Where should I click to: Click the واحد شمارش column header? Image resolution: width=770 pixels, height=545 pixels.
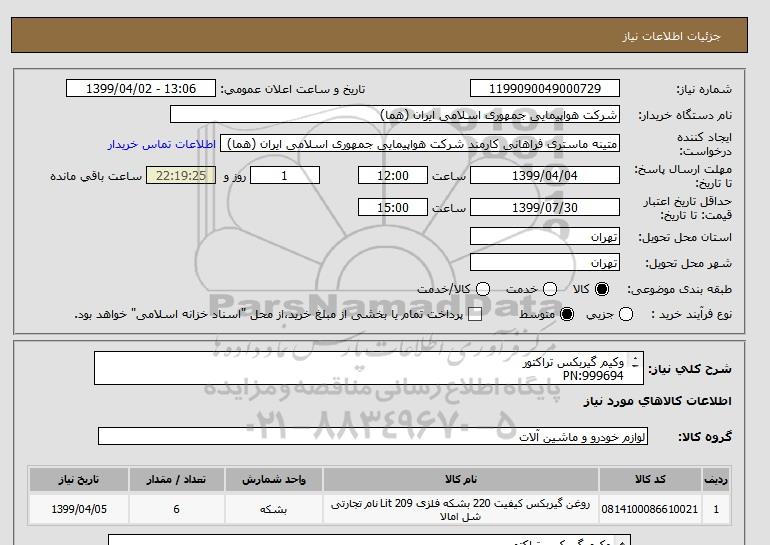[274, 479]
